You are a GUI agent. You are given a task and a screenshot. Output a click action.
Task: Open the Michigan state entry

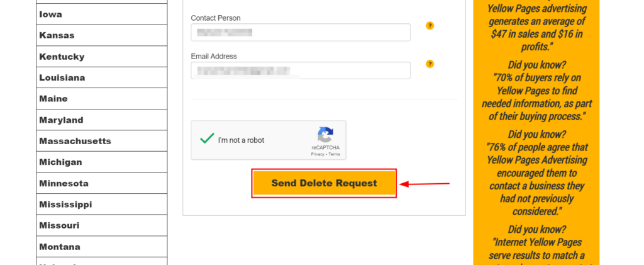pos(102,162)
